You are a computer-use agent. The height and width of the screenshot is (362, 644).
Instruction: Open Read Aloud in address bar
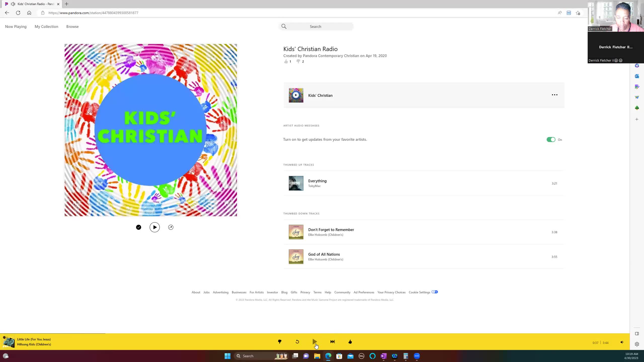pyautogui.click(x=559, y=13)
